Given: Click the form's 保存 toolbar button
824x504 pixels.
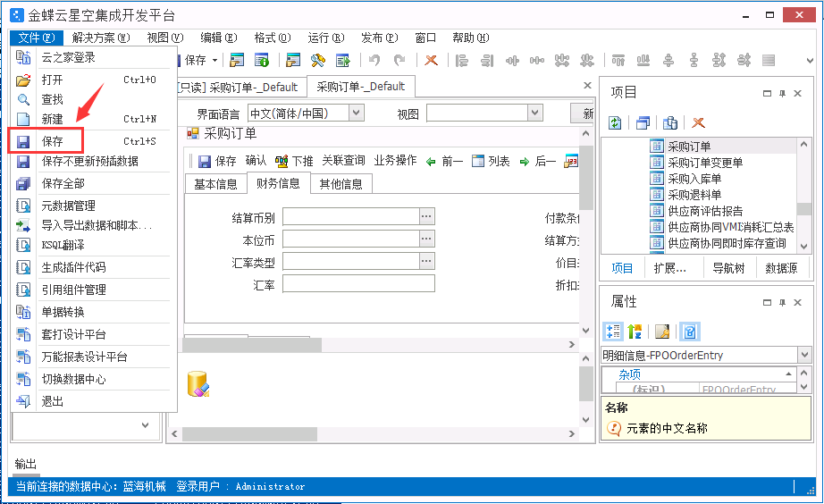Looking at the screenshot, I should (x=217, y=161).
